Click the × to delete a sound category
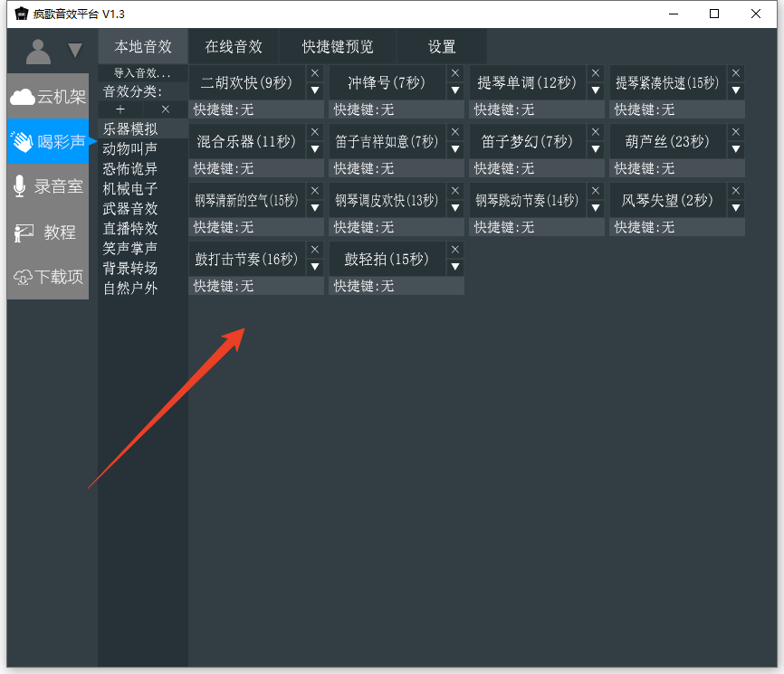 (x=164, y=109)
